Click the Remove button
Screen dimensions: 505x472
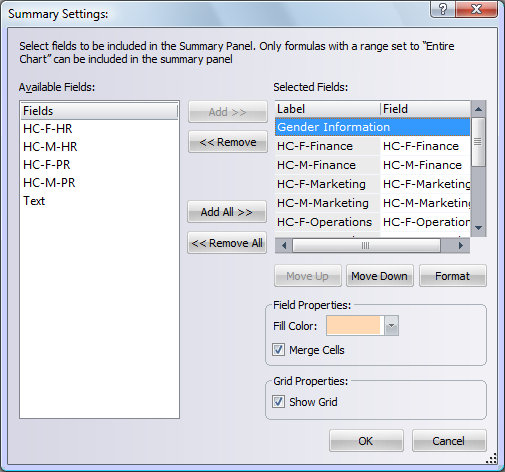pyautogui.click(x=228, y=142)
